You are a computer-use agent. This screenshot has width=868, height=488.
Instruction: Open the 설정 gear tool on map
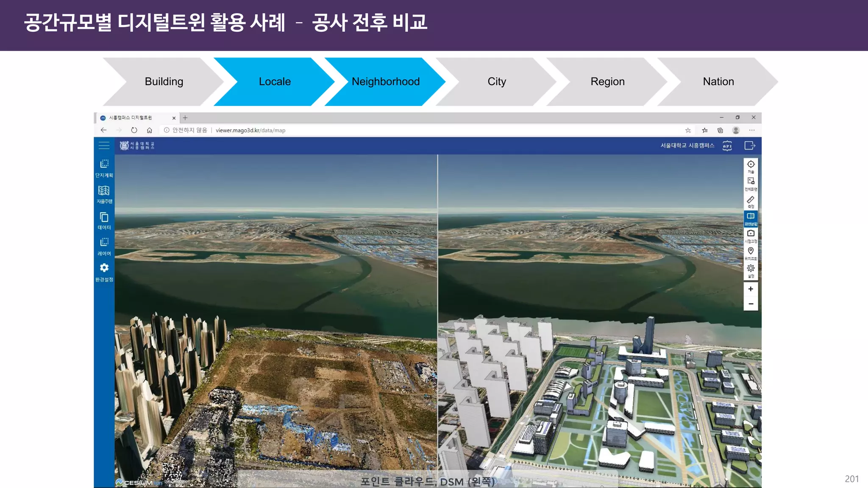coord(751,271)
